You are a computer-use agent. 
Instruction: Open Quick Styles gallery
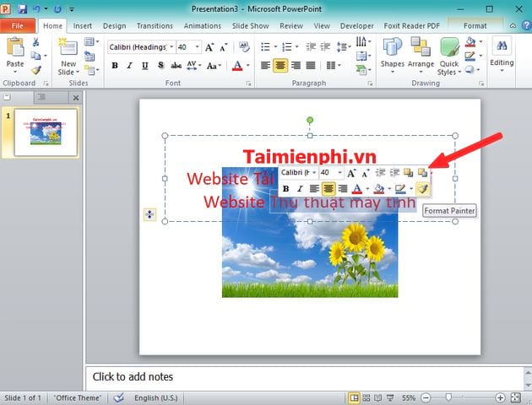tap(449, 46)
